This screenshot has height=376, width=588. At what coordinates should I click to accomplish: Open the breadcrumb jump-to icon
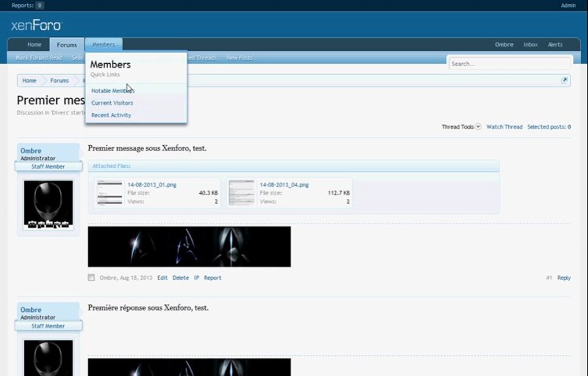(x=564, y=80)
